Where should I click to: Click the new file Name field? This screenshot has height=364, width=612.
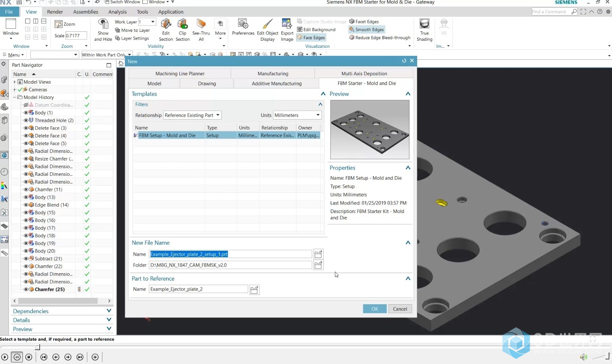pos(230,254)
